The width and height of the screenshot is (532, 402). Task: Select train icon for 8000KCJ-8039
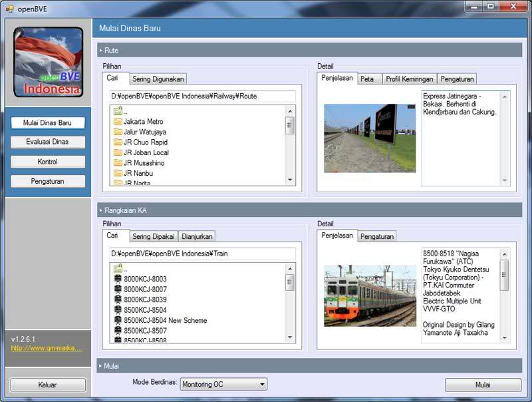click(x=118, y=300)
